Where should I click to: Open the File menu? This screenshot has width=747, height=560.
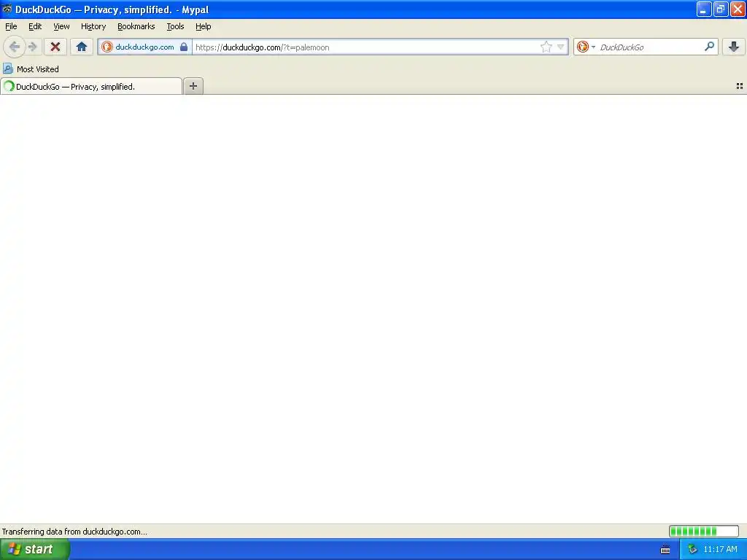(x=11, y=26)
